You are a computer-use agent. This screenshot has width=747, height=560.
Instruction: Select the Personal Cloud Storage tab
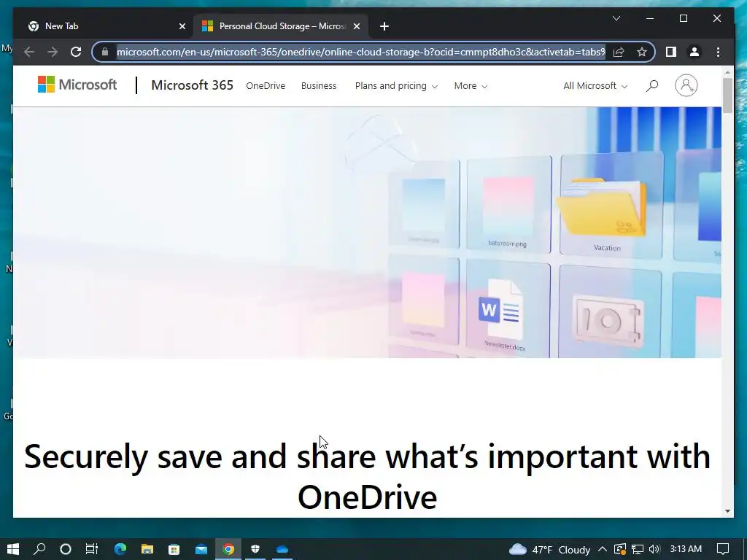(x=281, y=26)
